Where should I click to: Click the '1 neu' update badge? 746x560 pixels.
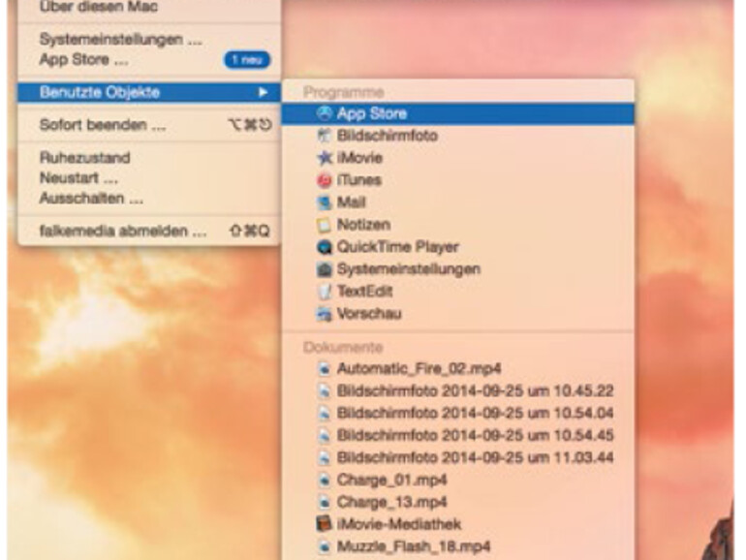click(247, 60)
